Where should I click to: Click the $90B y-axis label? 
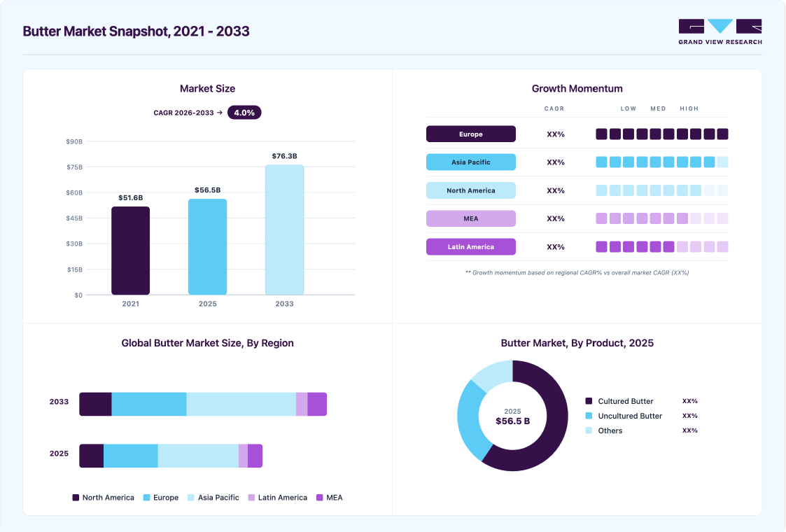tap(74, 142)
